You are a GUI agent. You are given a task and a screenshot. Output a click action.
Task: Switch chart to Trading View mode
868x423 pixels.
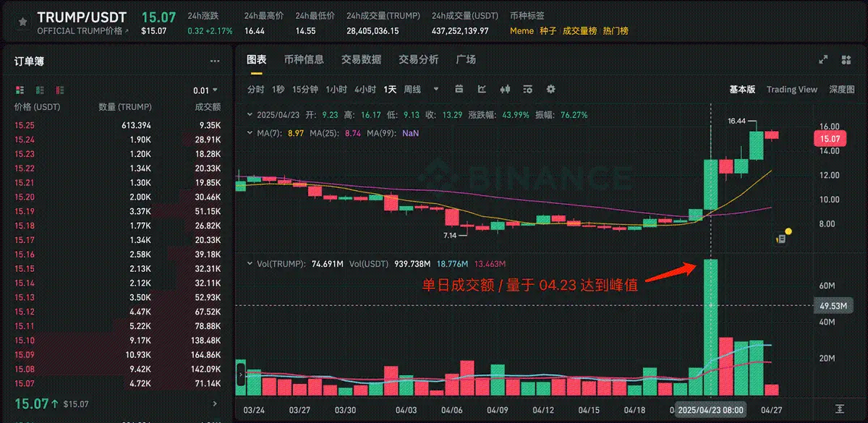[x=791, y=90]
